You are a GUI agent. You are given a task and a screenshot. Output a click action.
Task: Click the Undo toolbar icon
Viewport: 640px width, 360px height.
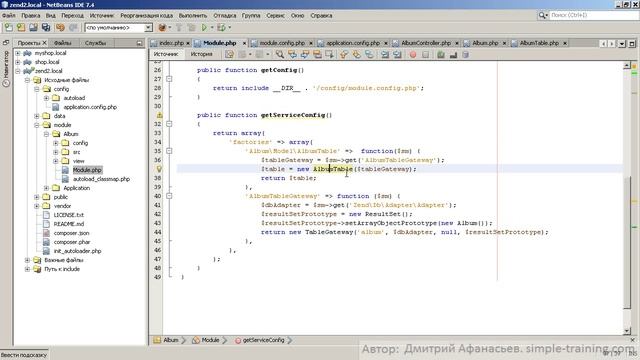pyautogui.click(x=60, y=27)
